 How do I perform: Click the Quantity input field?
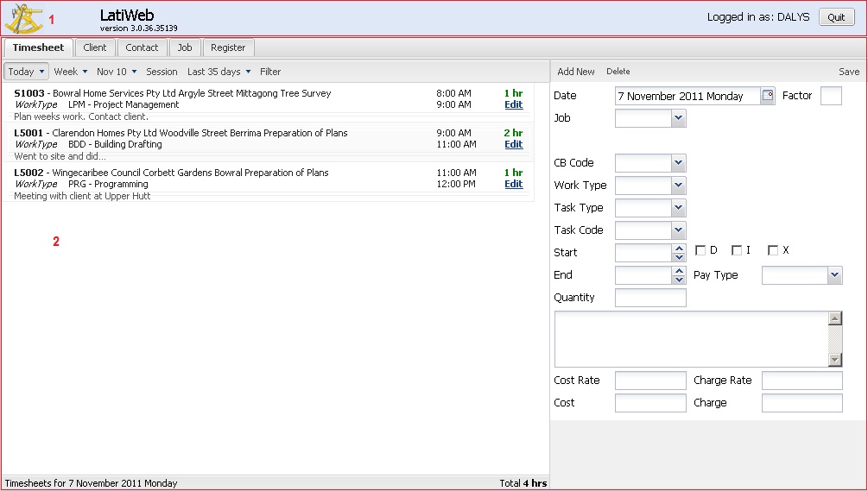point(650,298)
